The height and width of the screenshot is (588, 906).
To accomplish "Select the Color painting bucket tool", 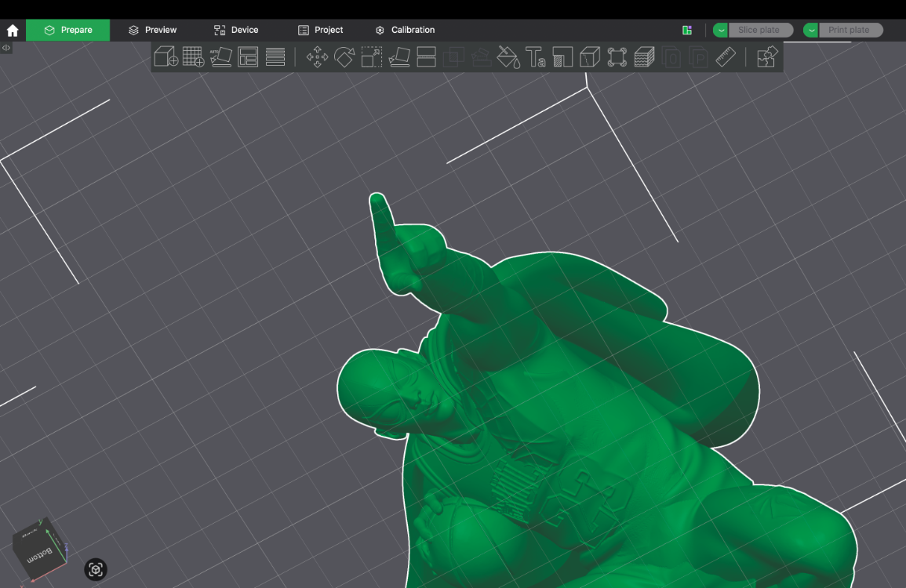I will click(x=508, y=56).
